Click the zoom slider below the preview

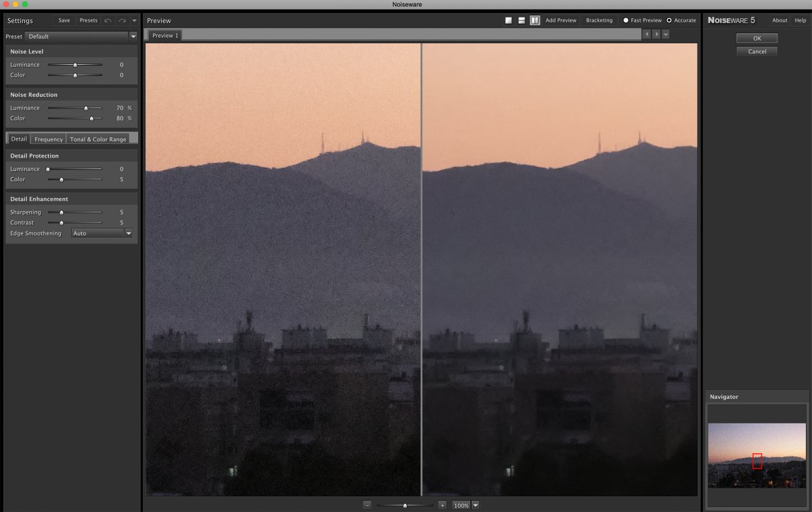405,505
